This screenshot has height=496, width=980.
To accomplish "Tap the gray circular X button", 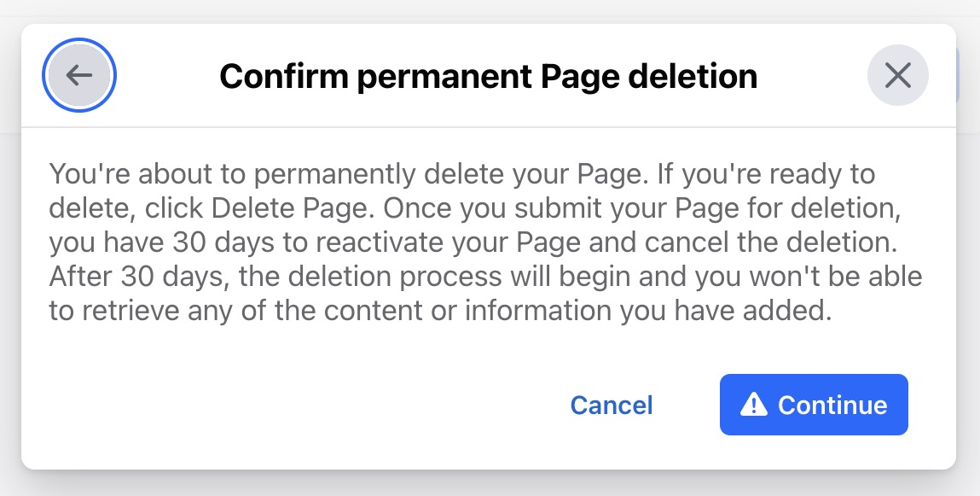I will (x=897, y=75).
